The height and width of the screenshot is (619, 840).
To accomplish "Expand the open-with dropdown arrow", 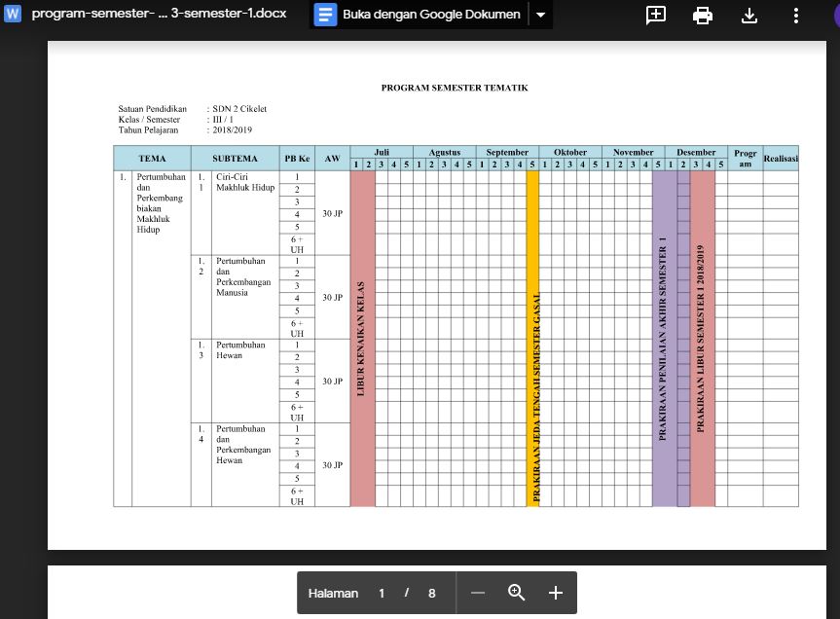I will pos(540,15).
